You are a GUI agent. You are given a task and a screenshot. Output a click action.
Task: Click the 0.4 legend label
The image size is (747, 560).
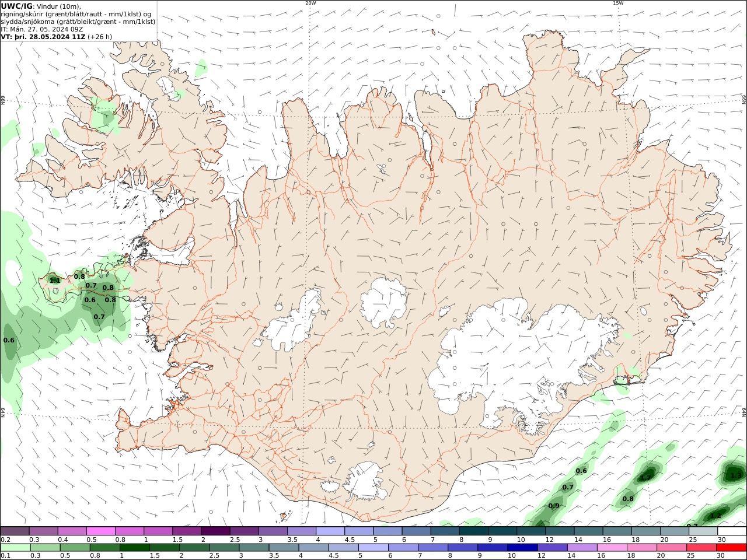click(62, 540)
